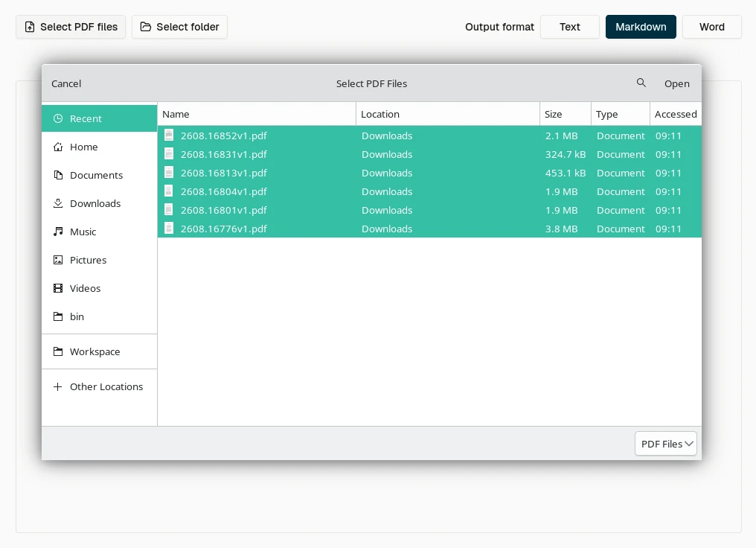Click the Videos film icon
The width and height of the screenshot is (756, 548).
[x=58, y=288]
